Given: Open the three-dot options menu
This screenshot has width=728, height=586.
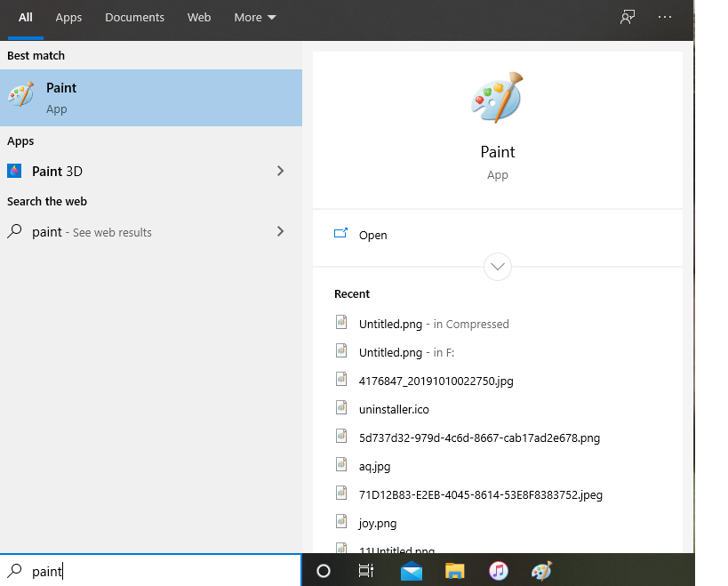Looking at the screenshot, I should tap(664, 17).
